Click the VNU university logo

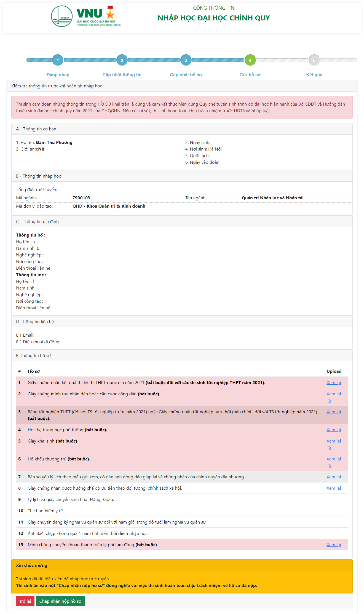[x=86, y=17]
